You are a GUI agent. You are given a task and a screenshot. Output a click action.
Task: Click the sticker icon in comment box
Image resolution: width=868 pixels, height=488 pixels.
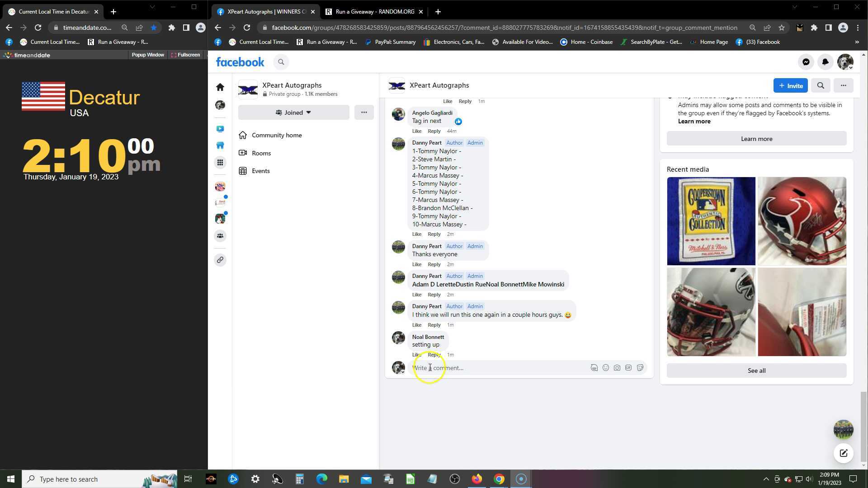640,368
